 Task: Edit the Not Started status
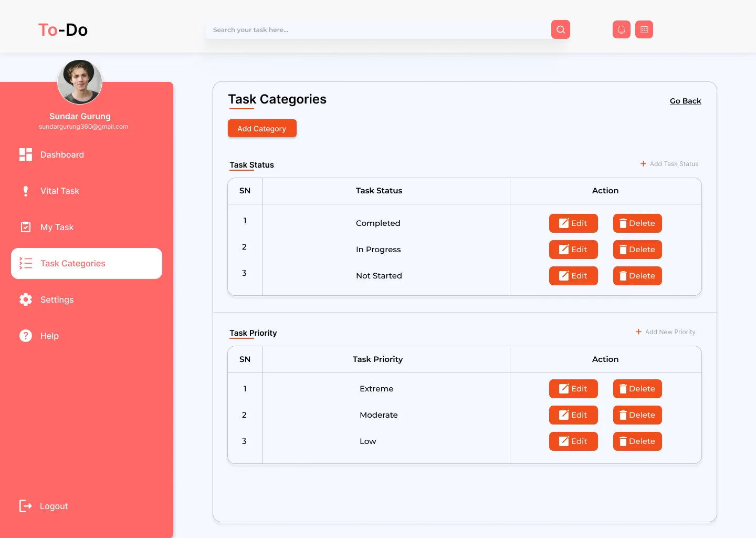click(x=573, y=276)
